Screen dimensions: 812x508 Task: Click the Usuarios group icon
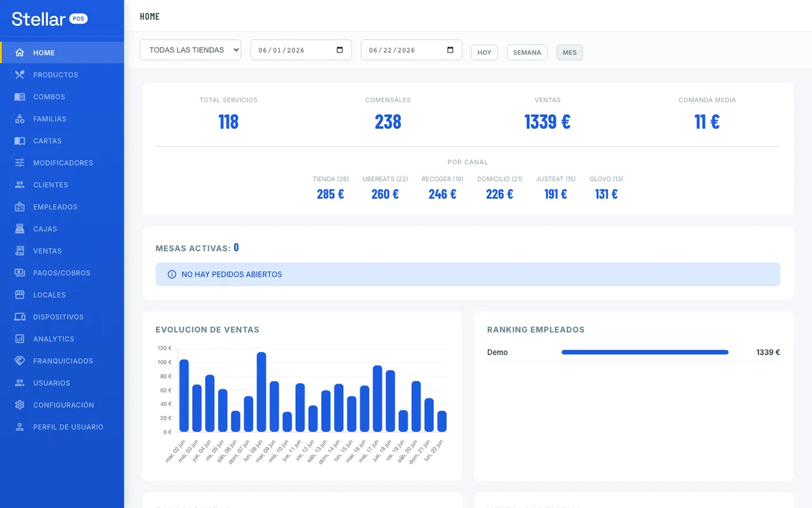[x=20, y=383]
